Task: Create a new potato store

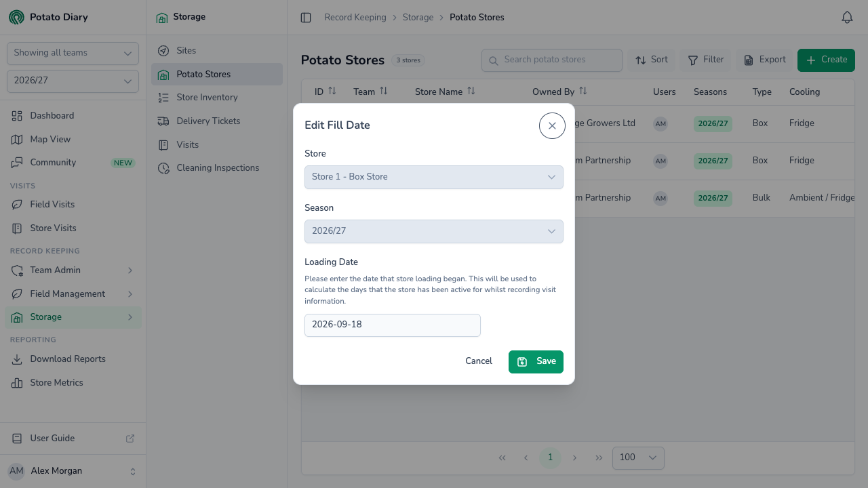Action: click(x=826, y=60)
